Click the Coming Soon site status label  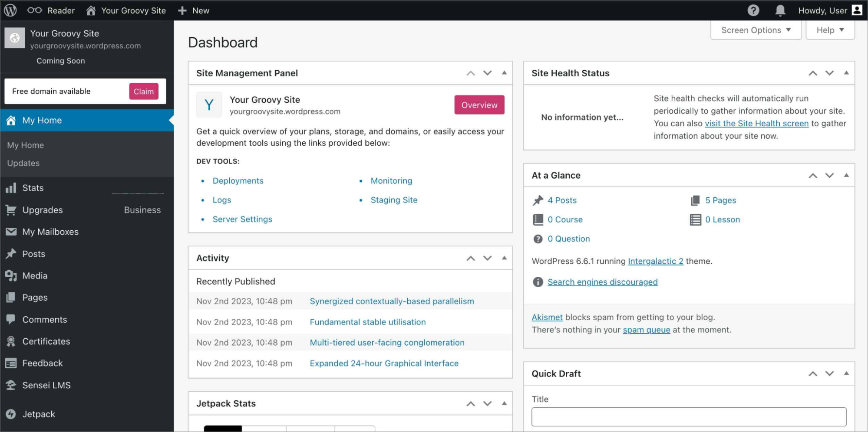pos(61,61)
